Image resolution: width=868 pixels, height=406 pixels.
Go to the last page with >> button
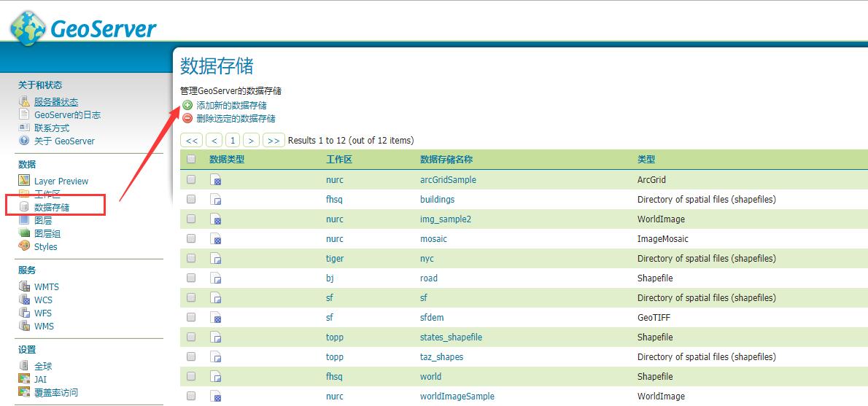point(274,141)
